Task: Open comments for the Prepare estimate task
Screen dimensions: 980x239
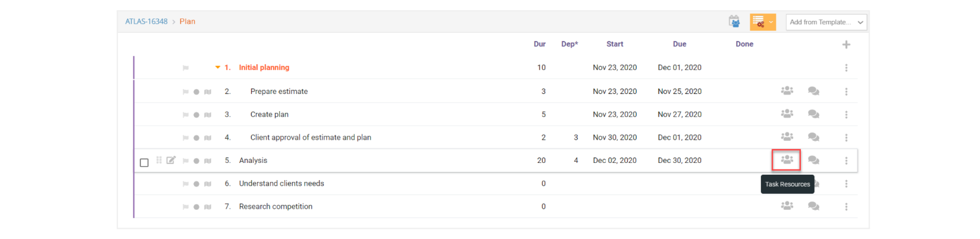Action: [x=813, y=91]
